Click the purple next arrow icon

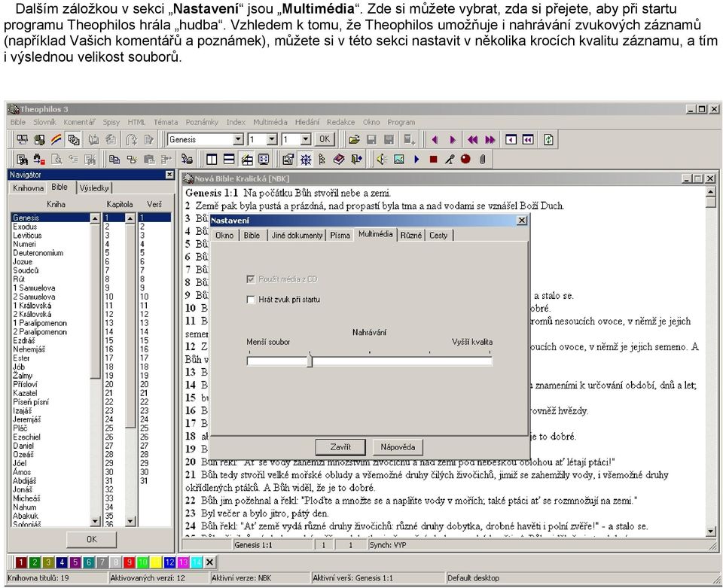tap(453, 139)
